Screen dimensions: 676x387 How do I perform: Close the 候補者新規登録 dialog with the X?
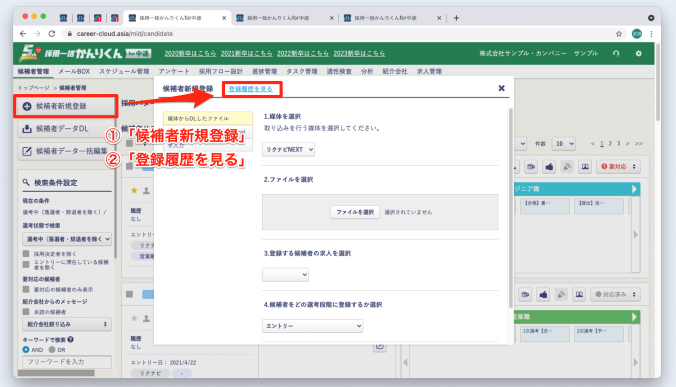[501, 88]
